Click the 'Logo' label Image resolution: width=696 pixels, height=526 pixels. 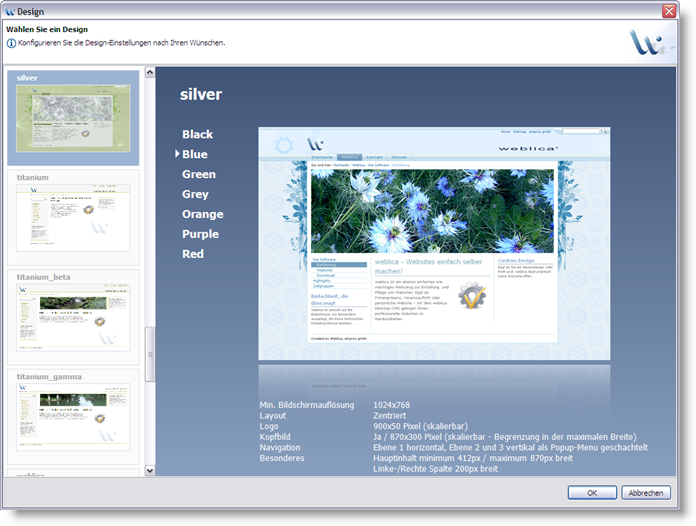269,426
